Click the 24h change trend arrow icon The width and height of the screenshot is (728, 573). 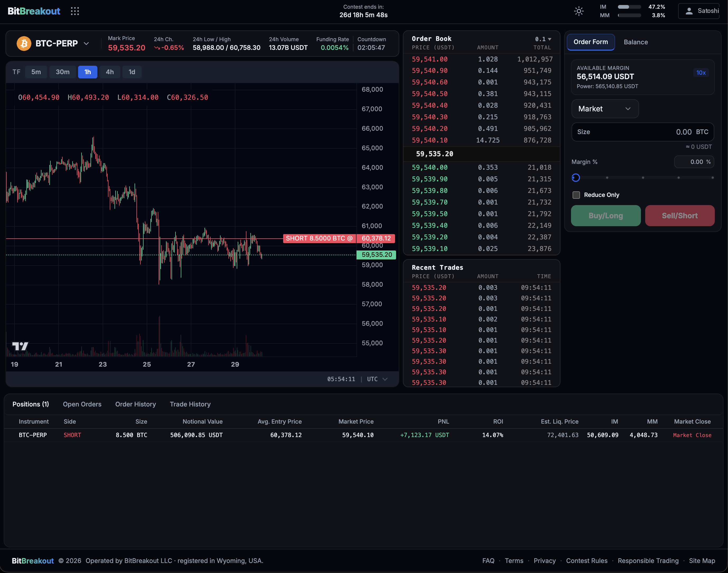pyautogui.click(x=157, y=48)
